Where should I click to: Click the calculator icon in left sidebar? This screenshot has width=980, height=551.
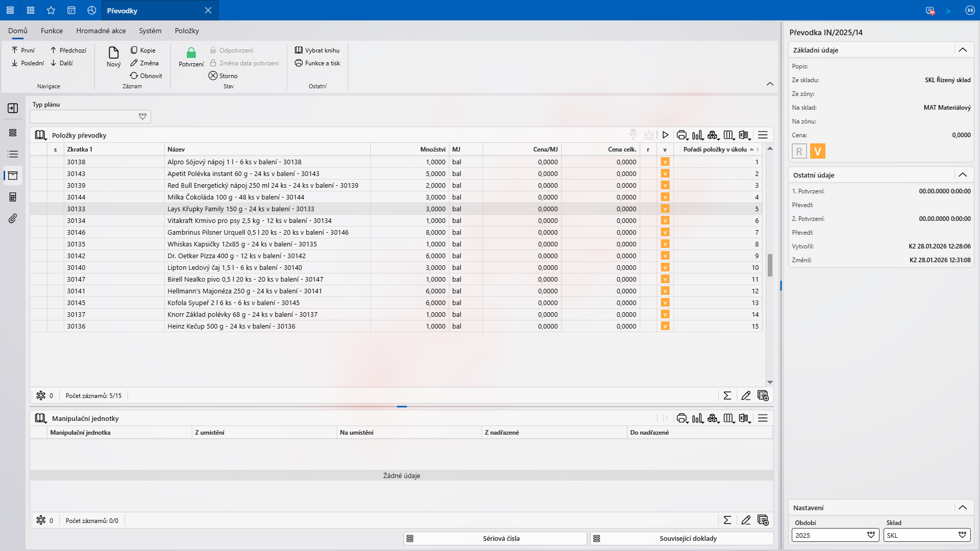tap(13, 197)
